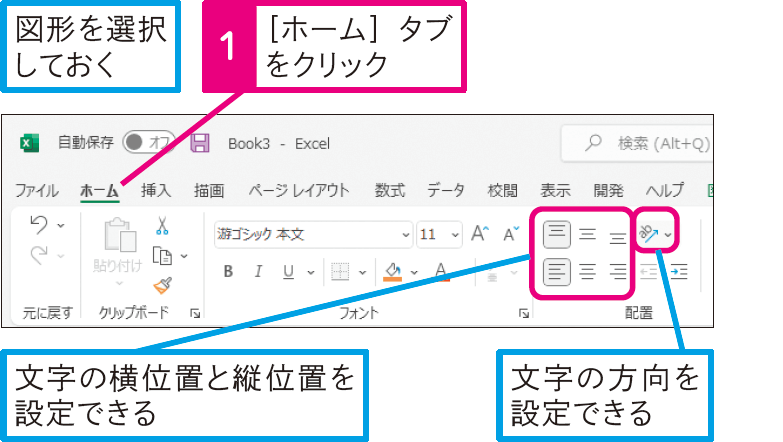Switch to the 校閲 tab
Screen dimensions: 783x442
(x=502, y=190)
